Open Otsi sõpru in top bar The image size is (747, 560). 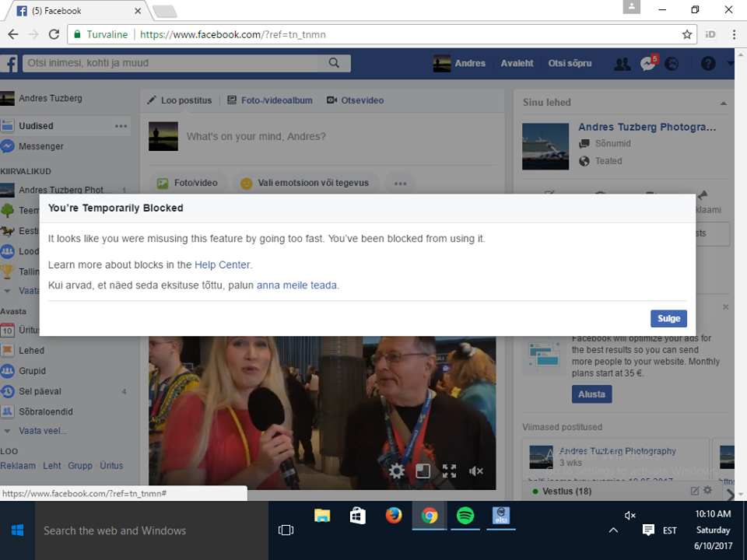[570, 63]
